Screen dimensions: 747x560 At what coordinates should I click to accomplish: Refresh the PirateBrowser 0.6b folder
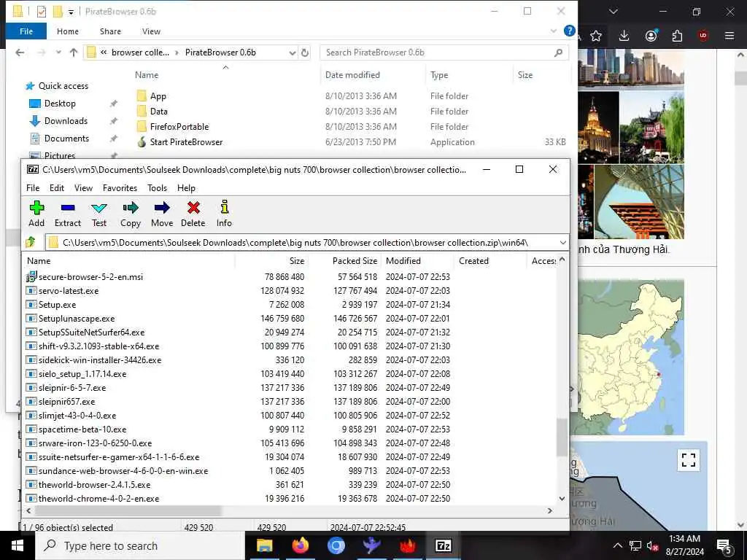(x=305, y=52)
